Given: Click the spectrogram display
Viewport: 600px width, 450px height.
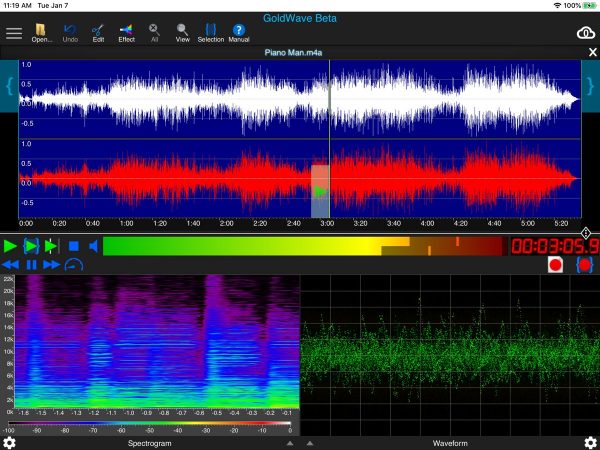Looking at the screenshot, I should point(157,341).
